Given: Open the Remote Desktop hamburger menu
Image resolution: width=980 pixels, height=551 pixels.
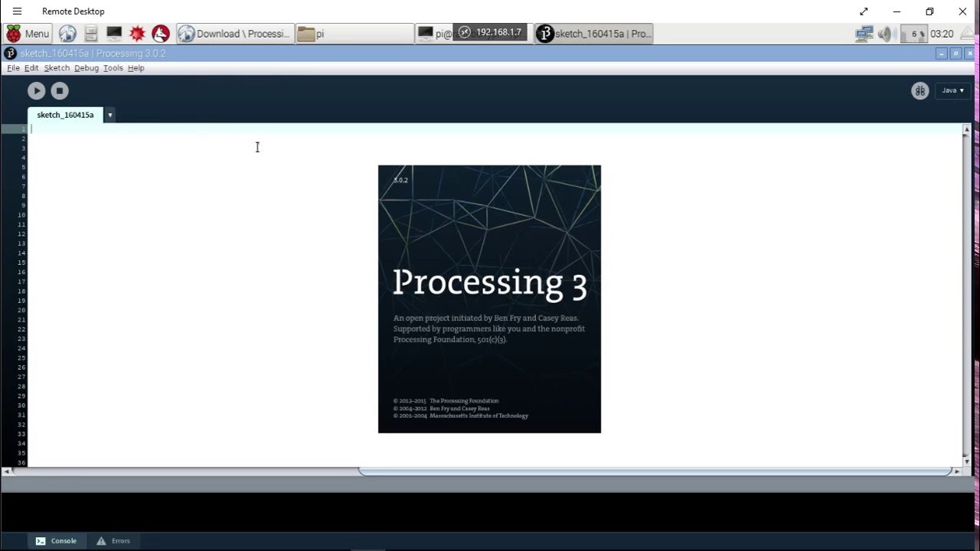Looking at the screenshot, I should click(x=17, y=11).
